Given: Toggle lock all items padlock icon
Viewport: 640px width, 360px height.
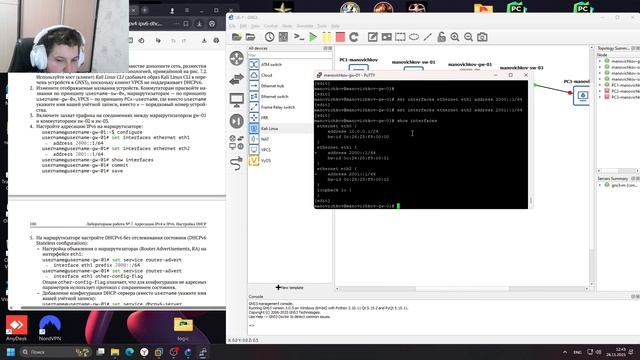Looking at the screenshot, I should pos(441,37).
